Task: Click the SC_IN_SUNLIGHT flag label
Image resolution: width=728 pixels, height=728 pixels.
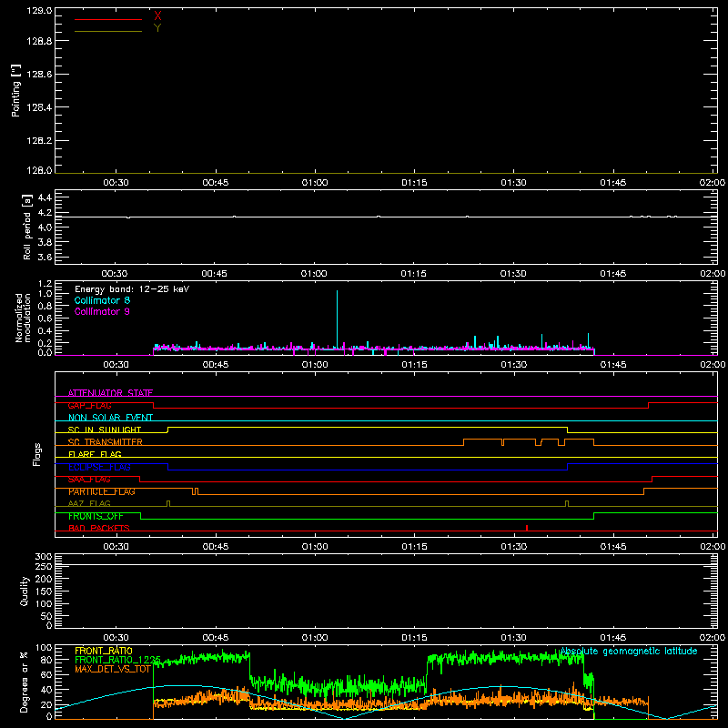Action: [105, 430]
